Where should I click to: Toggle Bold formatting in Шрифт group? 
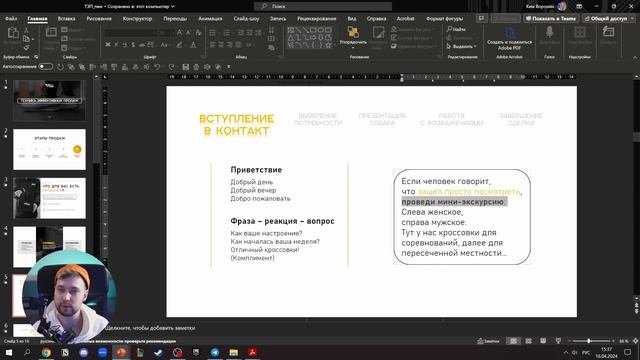[x=108, y=44]
